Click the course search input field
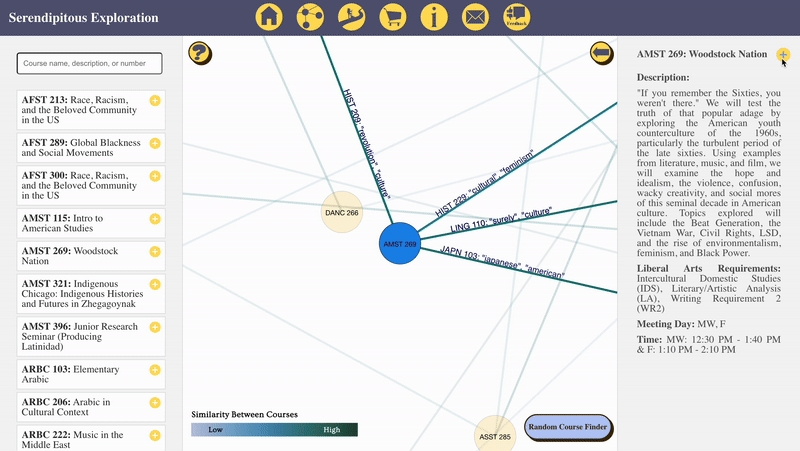The width and height of the screenshot is (800, 451). coord(90,63)
